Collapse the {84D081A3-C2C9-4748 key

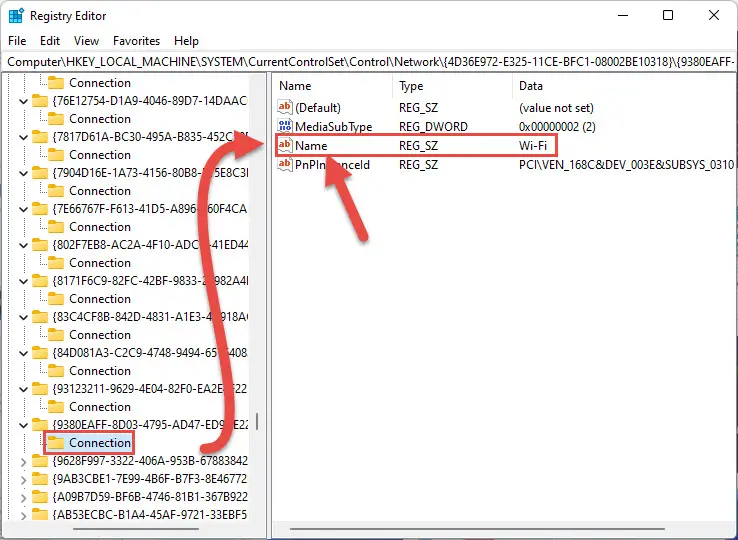(x=24, y=353)
